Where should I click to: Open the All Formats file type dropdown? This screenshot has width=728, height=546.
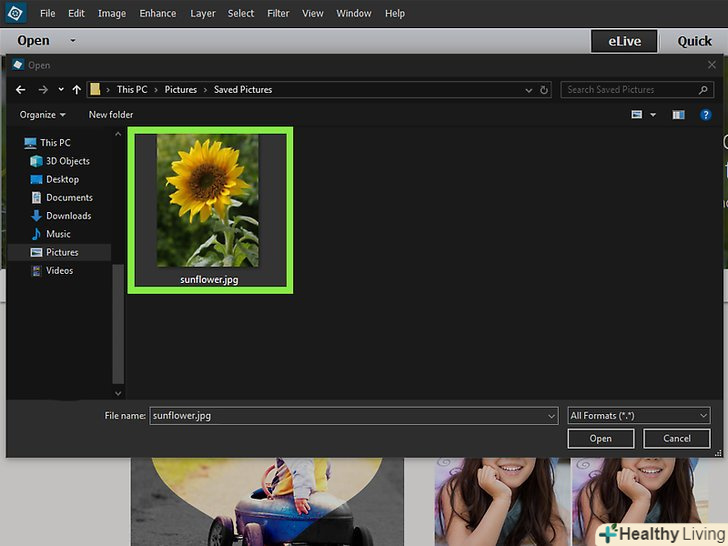[x=638, y=415]
